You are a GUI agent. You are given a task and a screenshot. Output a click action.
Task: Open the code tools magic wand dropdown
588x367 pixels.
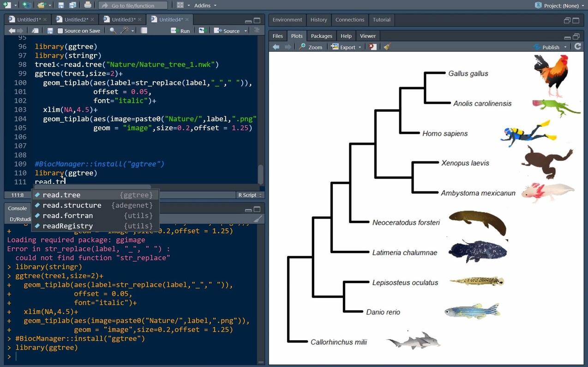click(x=127, y=30)
